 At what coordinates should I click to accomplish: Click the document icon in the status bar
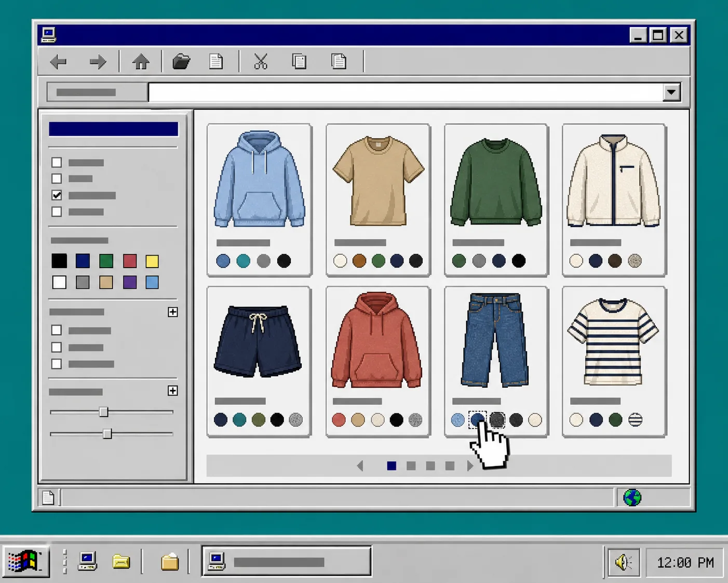(x=48, y=498)
